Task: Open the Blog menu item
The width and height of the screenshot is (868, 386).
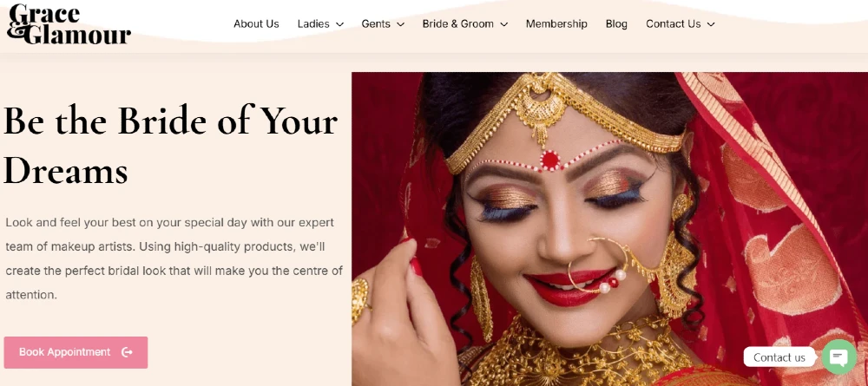Action: coord(616,23)
